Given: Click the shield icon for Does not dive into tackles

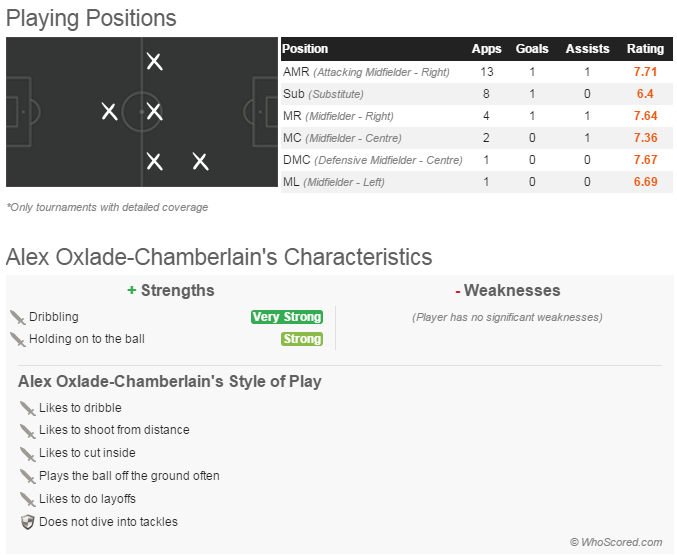Looking at the screenshot, I should pos(27,521).
